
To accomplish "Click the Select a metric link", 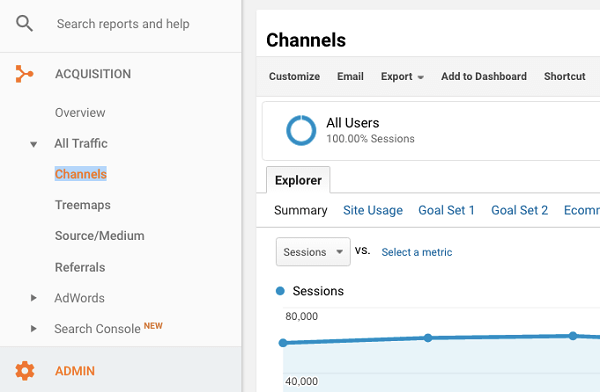I will (x=417, y=252).
